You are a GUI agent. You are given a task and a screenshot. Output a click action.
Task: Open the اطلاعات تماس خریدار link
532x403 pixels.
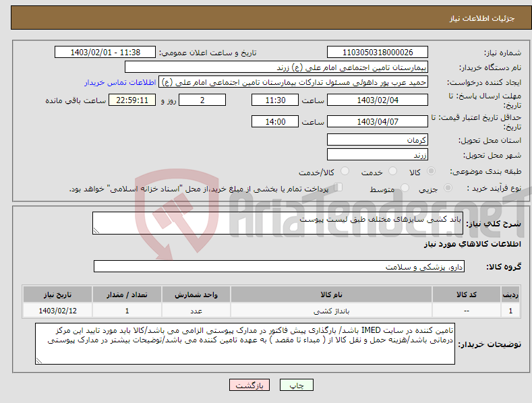pyautogui.click(x=120, y=82)
